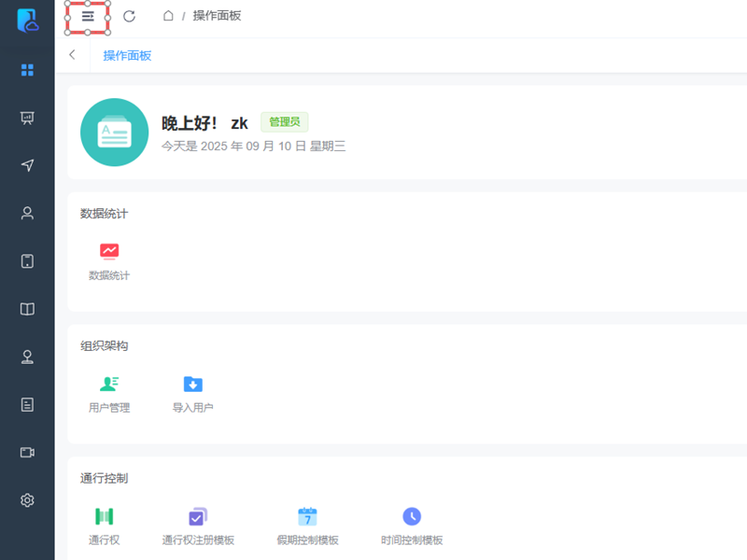Open 用户管理 shortcut
747x560 pixels.
(x=109, y=393)
